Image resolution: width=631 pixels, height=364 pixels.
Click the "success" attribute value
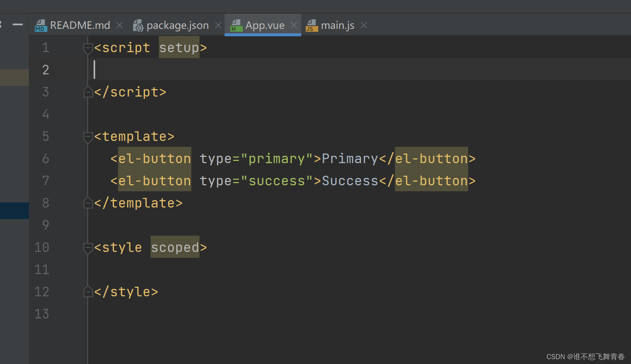(277, 181)
